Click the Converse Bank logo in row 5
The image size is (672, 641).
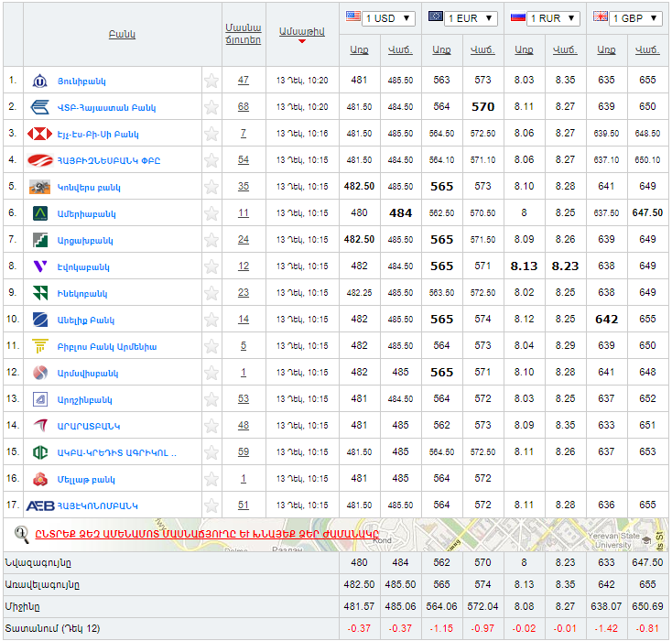point(40,187)
